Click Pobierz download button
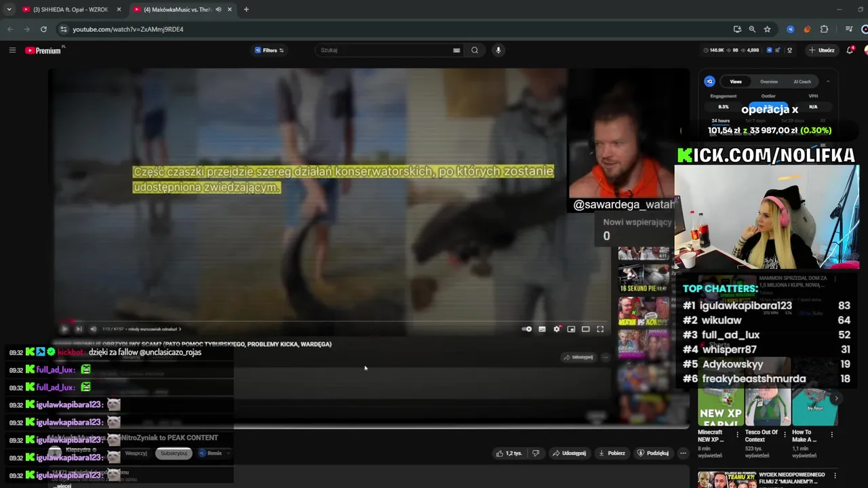Viewport: 868px width, 488px height. coord(612,453)
